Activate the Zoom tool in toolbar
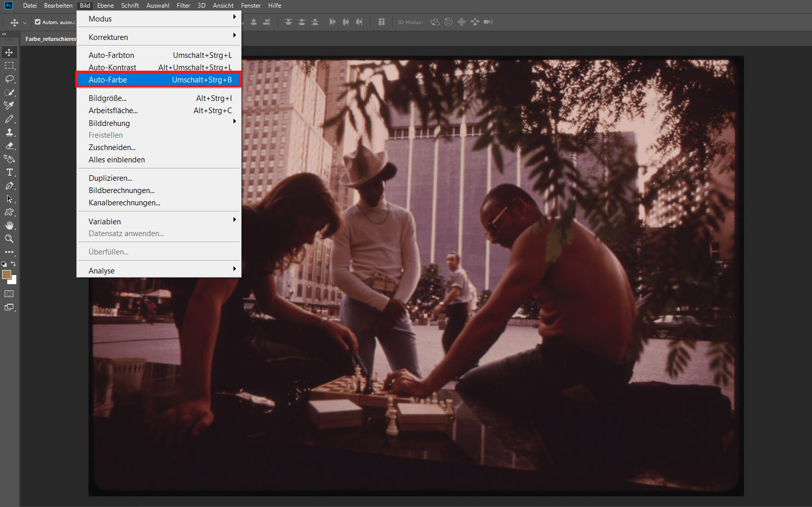 [x=9, y=239]
